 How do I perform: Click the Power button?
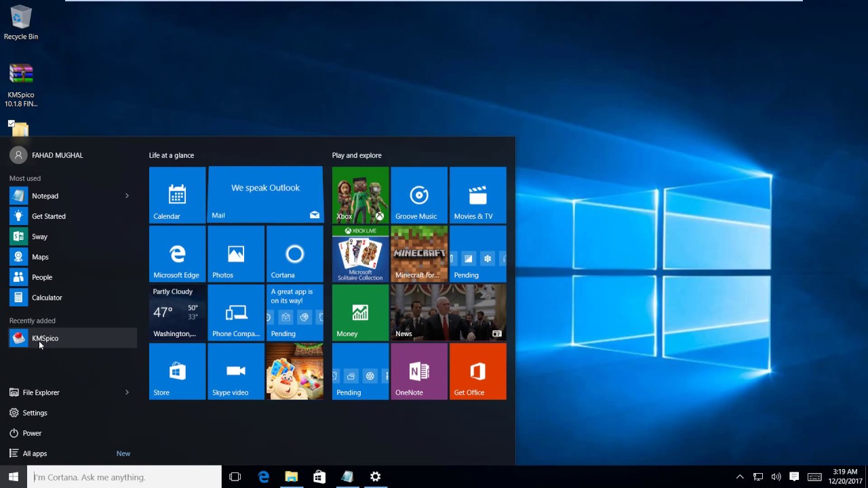(x=73, y=433)
